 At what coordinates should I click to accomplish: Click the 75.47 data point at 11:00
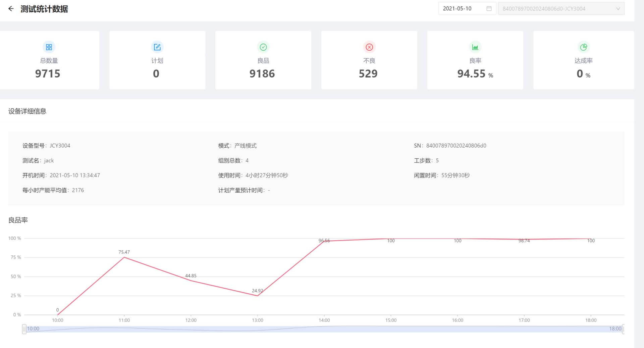(124, 257)
